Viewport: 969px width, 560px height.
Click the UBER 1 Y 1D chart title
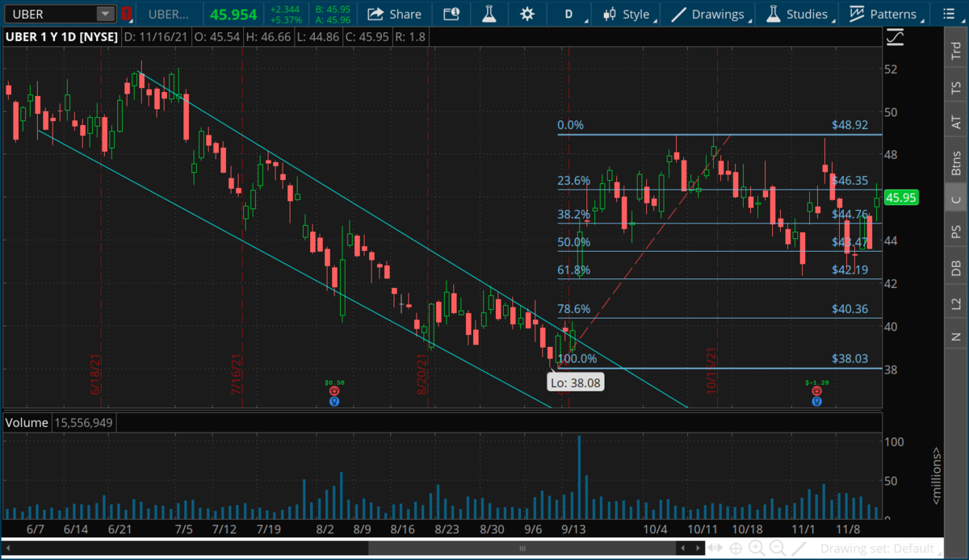(61, 37)
